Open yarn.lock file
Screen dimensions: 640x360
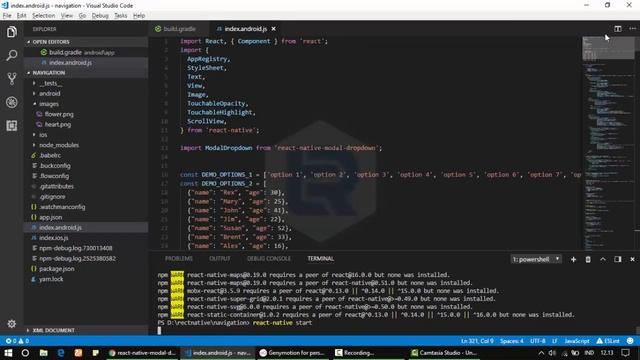[x=51, y=279]
